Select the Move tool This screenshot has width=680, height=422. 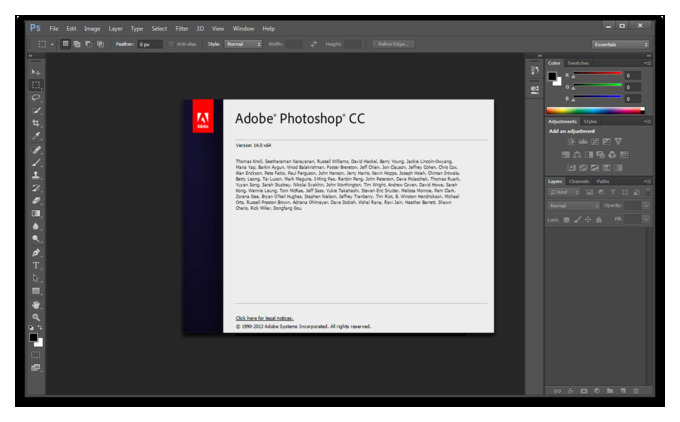[x=36, y=72]
